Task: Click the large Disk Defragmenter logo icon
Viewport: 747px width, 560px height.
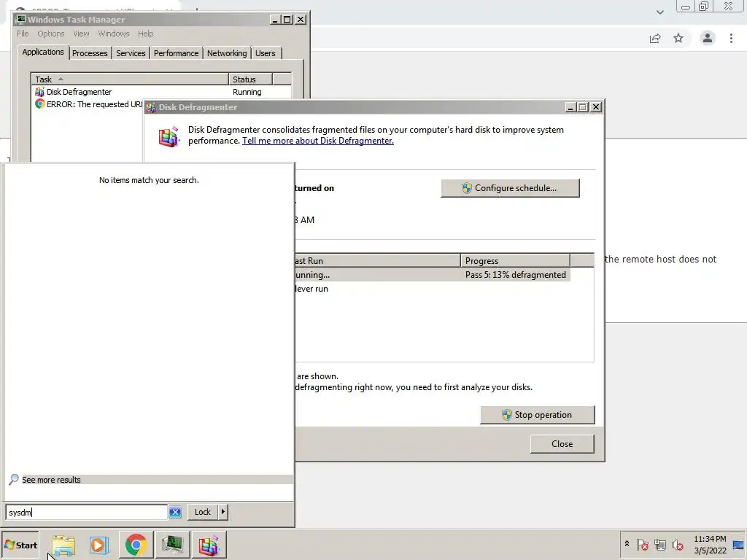Action: coord(169,137)
